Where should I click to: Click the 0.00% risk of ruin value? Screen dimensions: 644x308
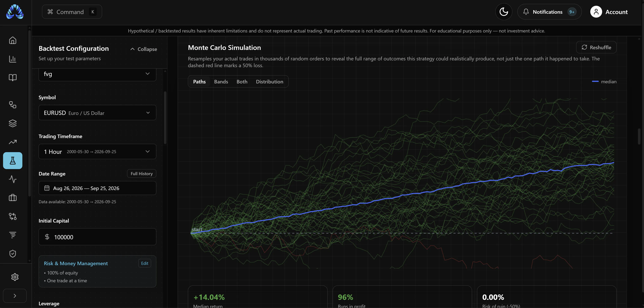[493, 297]
